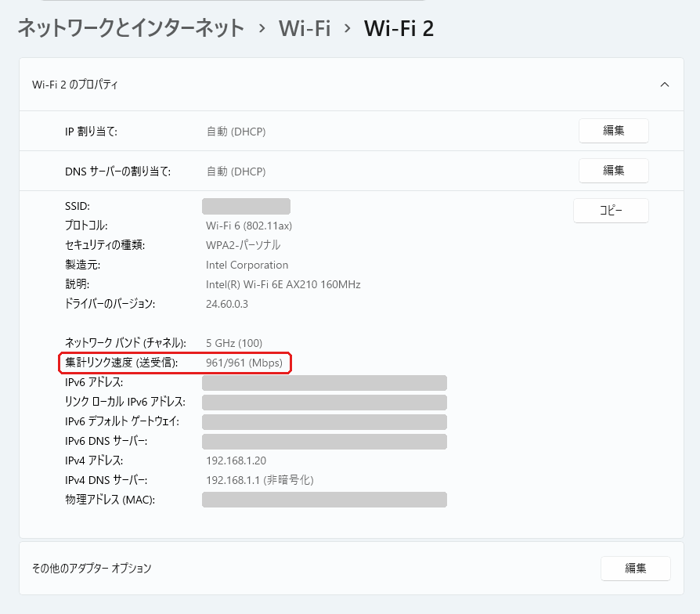Select the Intel Corporation manufacturer value
Screen dimensions: 700x614
coord(247,265)
